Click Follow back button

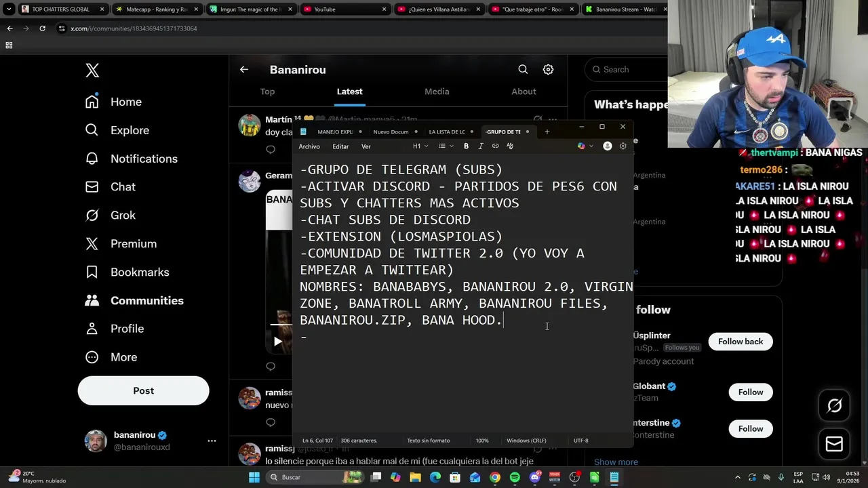[x=741, y=342]
